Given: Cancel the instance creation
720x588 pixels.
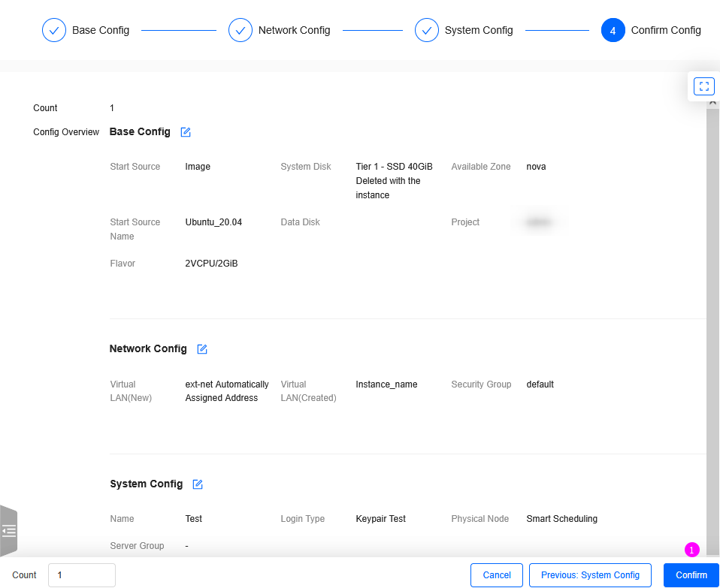Looking at the screenshot, I should 496,575.
